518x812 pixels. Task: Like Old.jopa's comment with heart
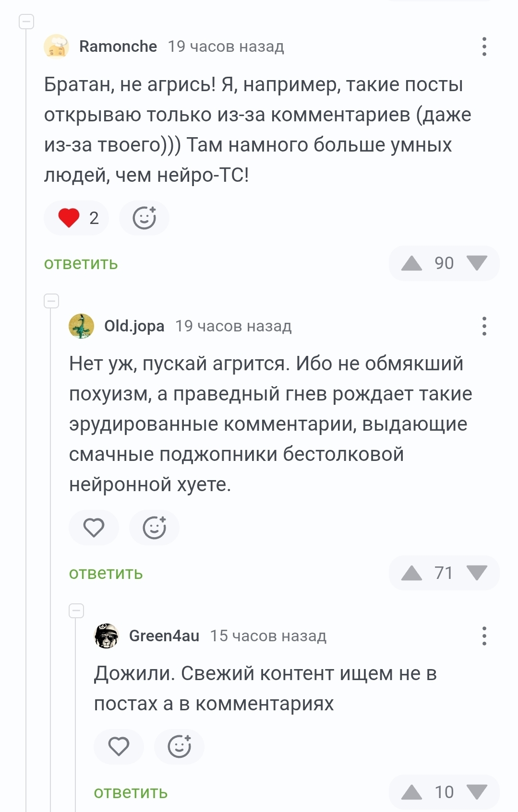pyautogui.click(x=94, y=528)
